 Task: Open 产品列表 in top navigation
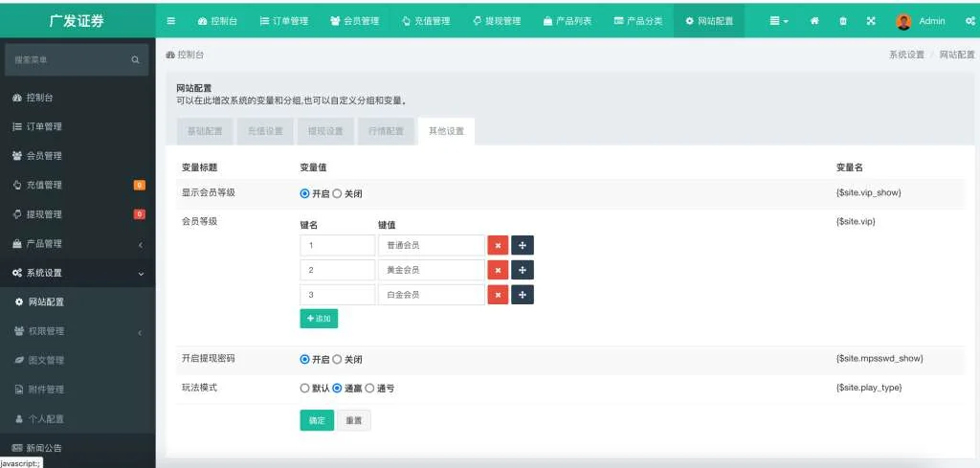(x=568, y=21)
